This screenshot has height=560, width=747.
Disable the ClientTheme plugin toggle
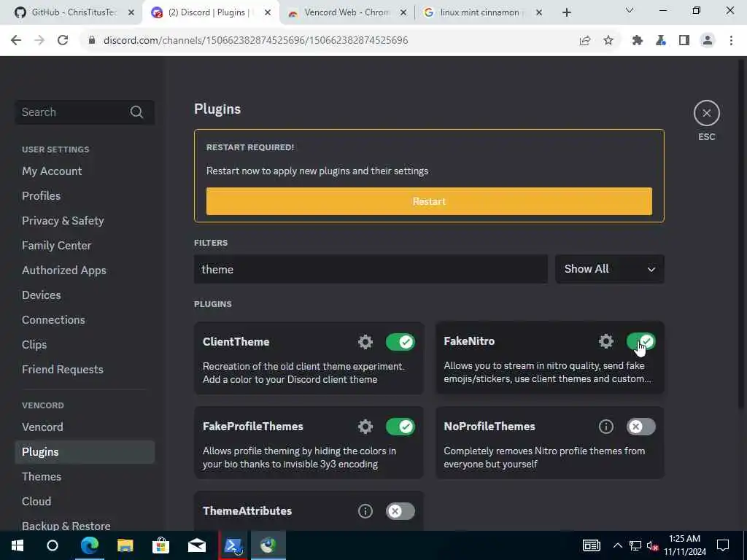(x=400, y=342)
